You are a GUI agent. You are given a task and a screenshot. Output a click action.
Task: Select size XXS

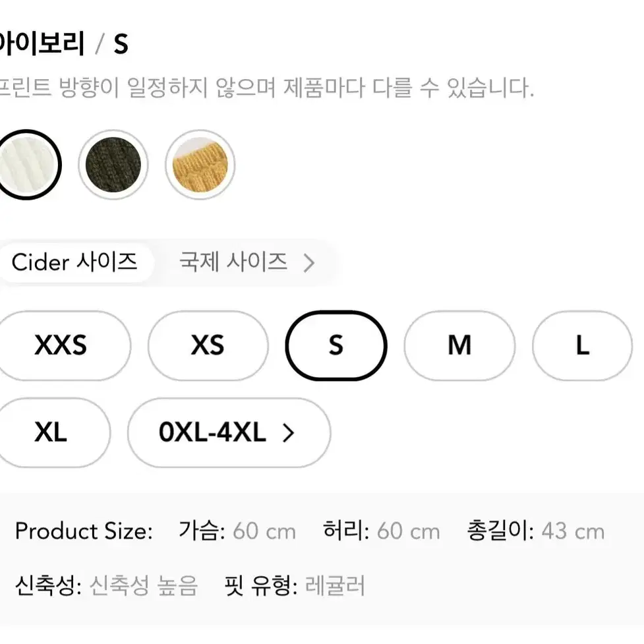click(61, 345)
